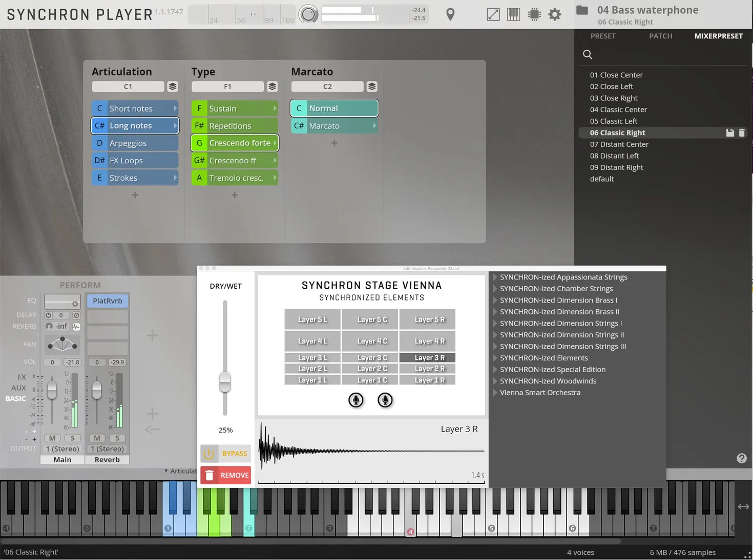Save the 06 Classic Right preset
753x560 pixels.
(x=730, y=133)
